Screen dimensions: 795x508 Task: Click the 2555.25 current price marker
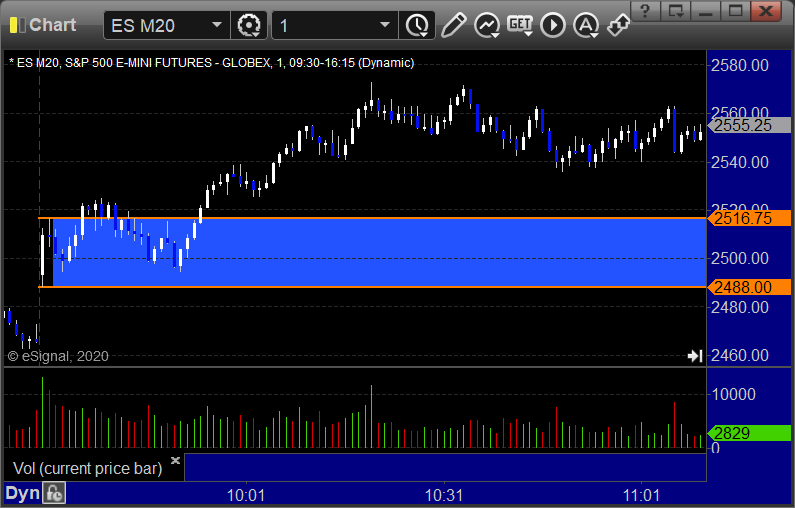[750, 125]
